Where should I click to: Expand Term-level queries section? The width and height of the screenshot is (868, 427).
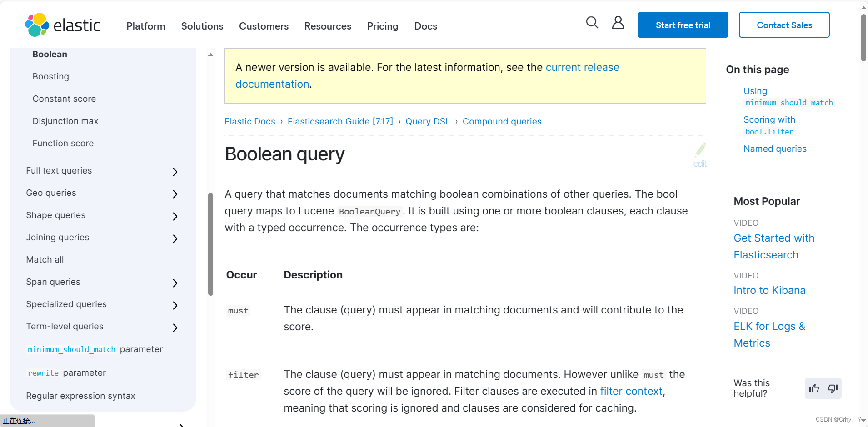point(175,328)
